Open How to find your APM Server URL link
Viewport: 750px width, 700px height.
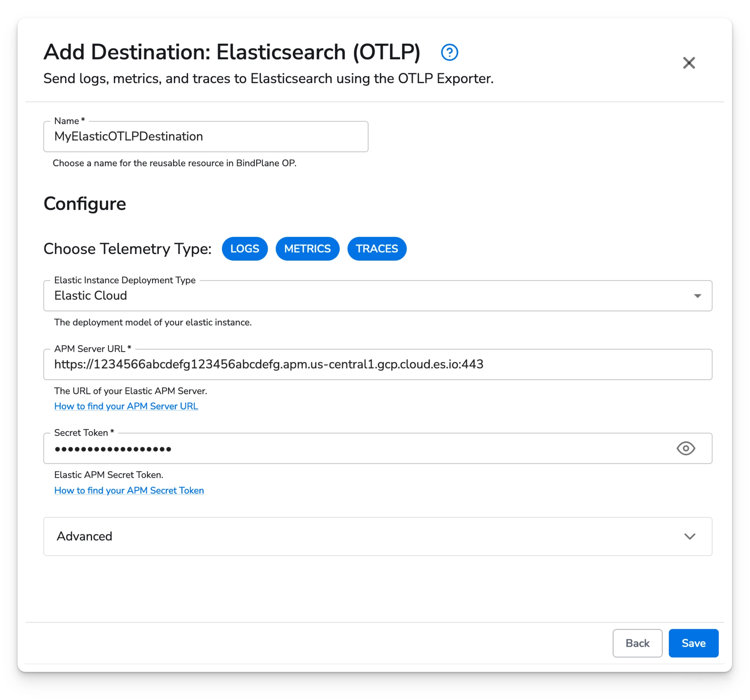point(126,406)
